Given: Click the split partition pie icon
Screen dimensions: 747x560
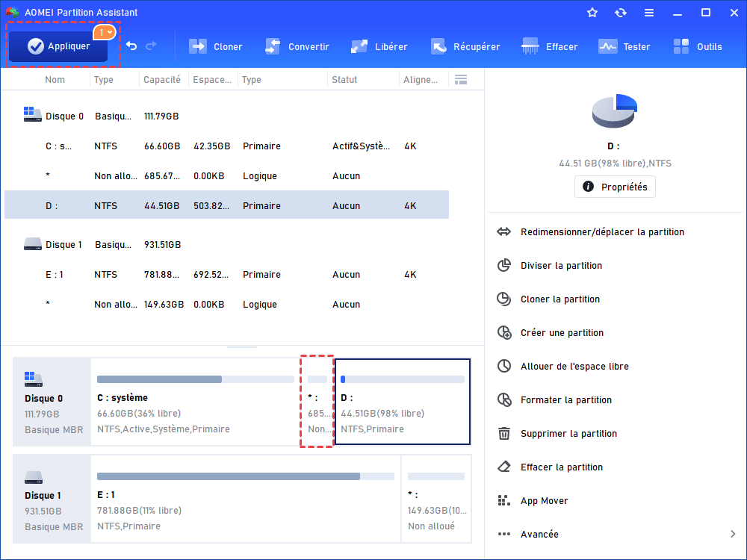Looking at the screenshot, I should 504,265.
